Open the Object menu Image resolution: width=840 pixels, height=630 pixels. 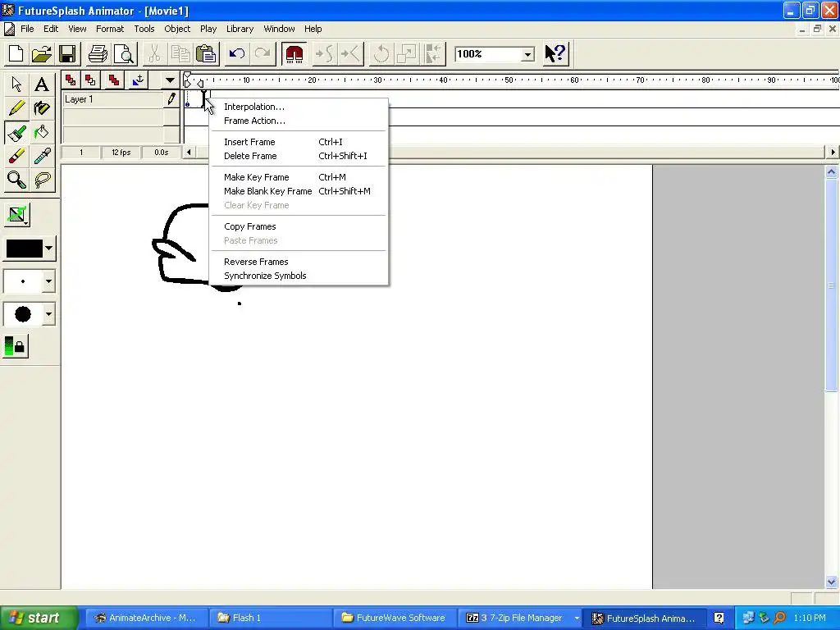point(177,29)
